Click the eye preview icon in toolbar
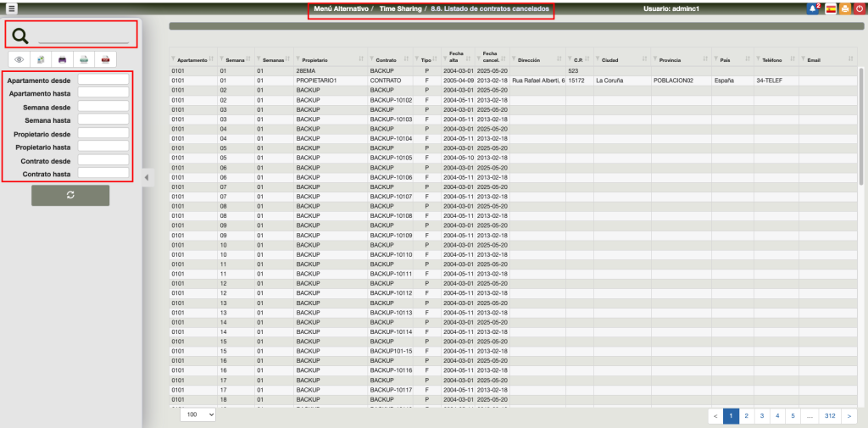The width and height of the screenshot is (868, 428). click(19, 59)
